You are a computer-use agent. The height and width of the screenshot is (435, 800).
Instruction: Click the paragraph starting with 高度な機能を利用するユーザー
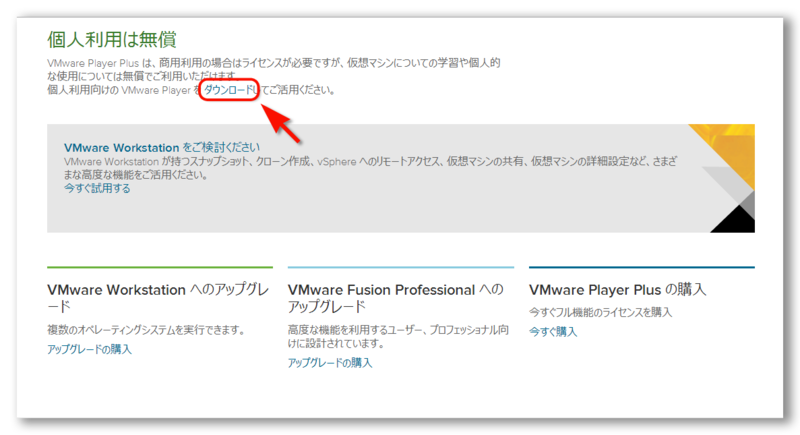pos(398,337)
